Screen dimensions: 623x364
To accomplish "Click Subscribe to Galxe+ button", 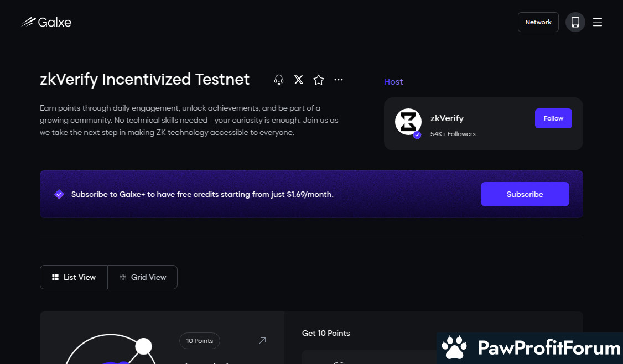I will pyautogui.click(x=525, y=194).
